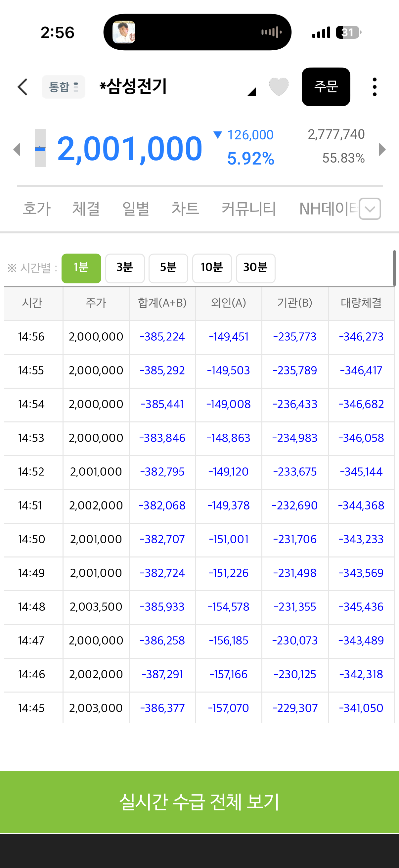The image size is (399, 868).
Task: Tap the 2:56 status bar clock
Action: click(58, 33)
